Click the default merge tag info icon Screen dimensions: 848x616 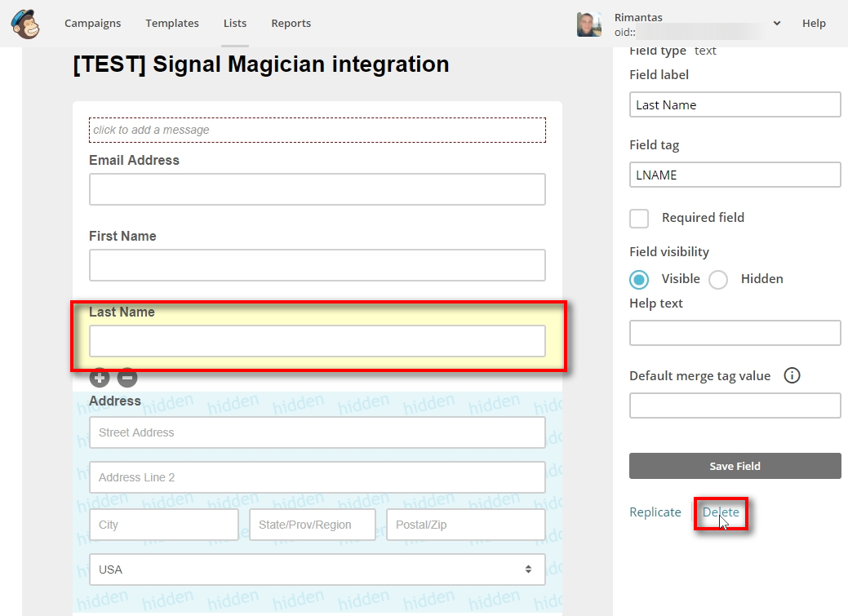coord(792,376)
